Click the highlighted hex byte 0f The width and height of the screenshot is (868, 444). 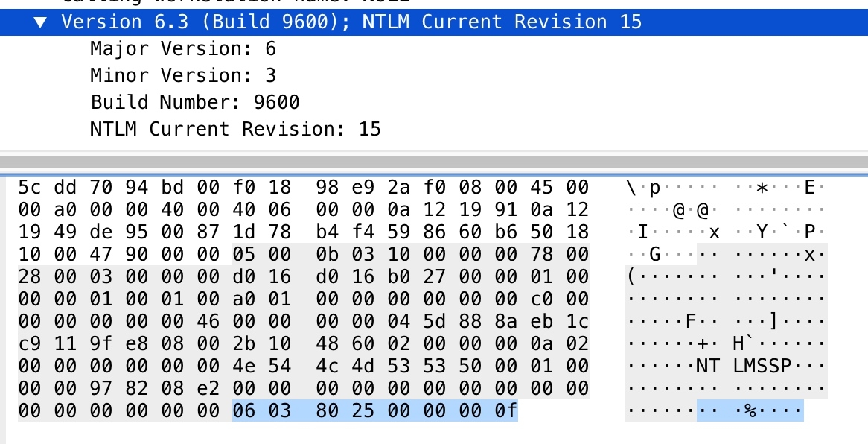[507, 410]
